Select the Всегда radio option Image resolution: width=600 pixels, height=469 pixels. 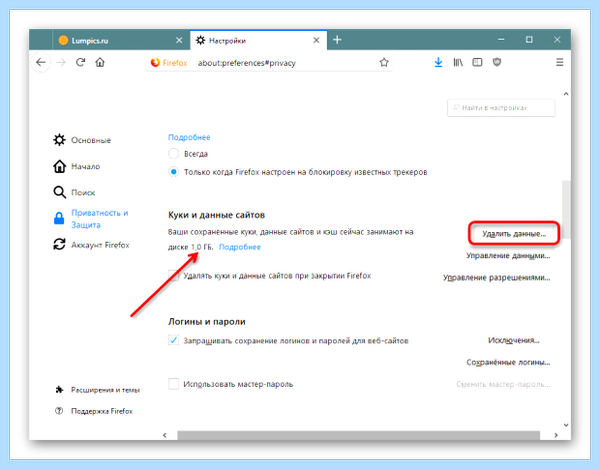click(x=173, y=154)
